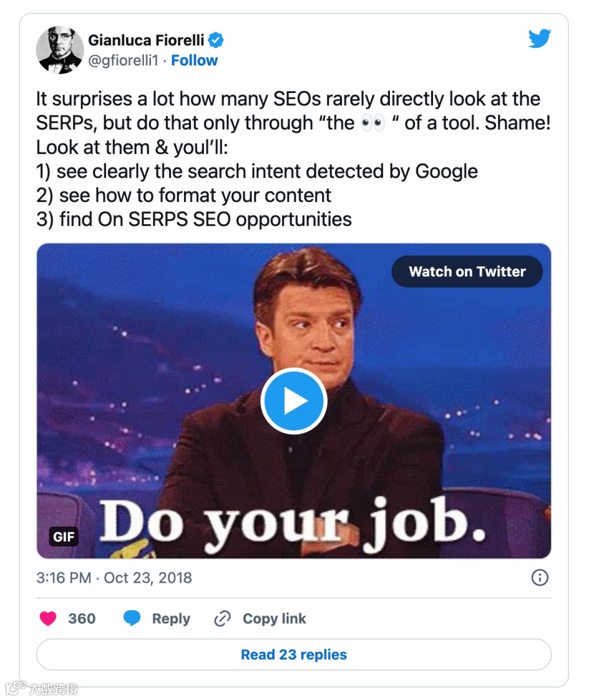The image size is (594, 700).
Task: Click the @gfiorelli1 handle
Action: (x=127, y=61)
